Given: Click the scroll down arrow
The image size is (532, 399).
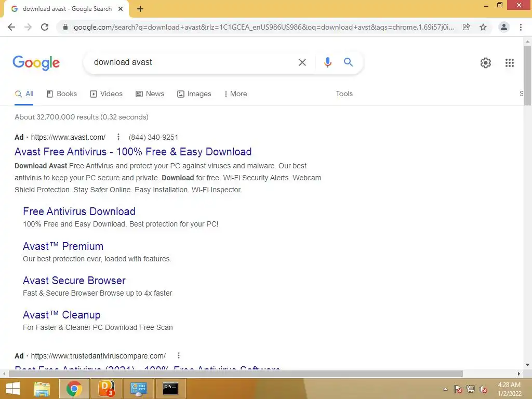Looking at the screenshot, I should (x=527, y=365).
